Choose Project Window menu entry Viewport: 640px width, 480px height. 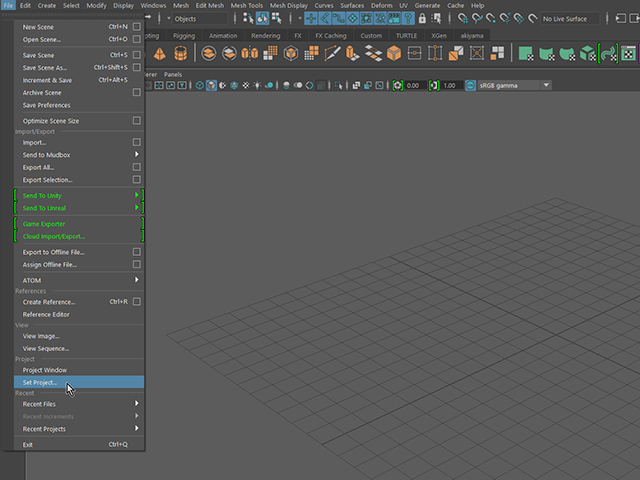[79, 370]
